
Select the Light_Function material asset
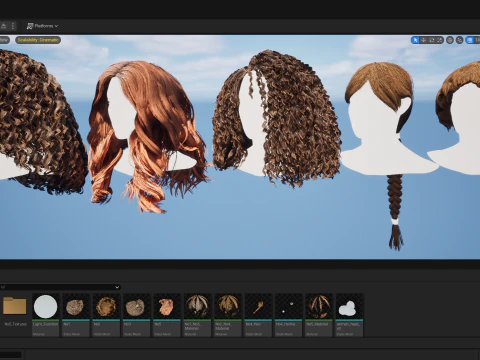pyautogui.click(x=45, y=315)
